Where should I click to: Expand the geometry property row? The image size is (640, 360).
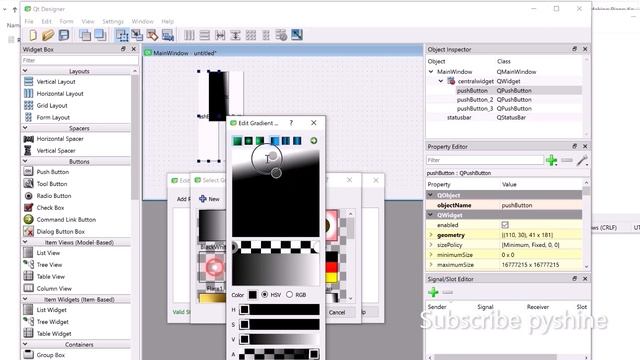coord(431,235)
